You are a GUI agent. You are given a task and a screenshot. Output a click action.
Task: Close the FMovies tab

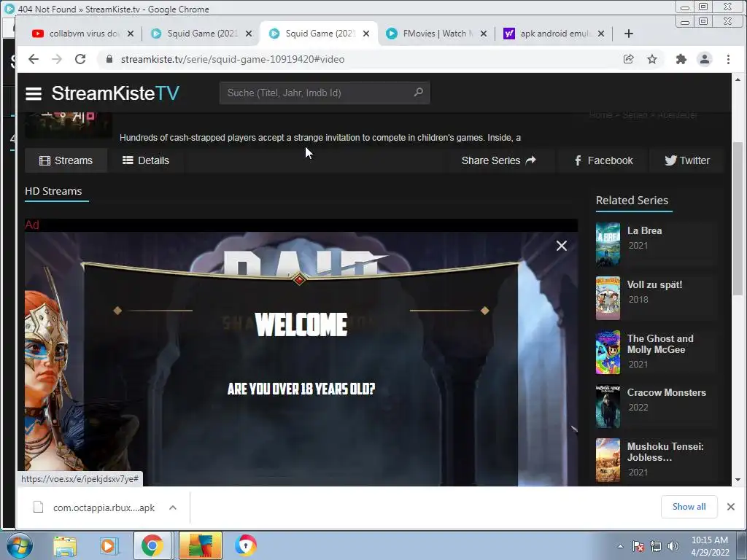click(x=484, y=34)
